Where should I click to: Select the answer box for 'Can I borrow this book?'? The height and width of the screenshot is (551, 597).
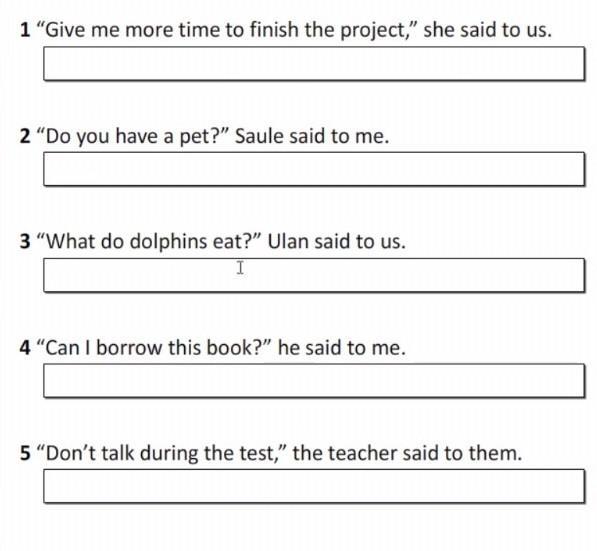click(x=314, y=381)
